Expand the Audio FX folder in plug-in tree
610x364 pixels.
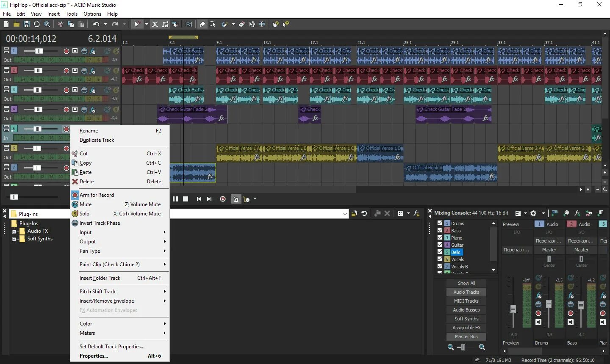[14, 232]
